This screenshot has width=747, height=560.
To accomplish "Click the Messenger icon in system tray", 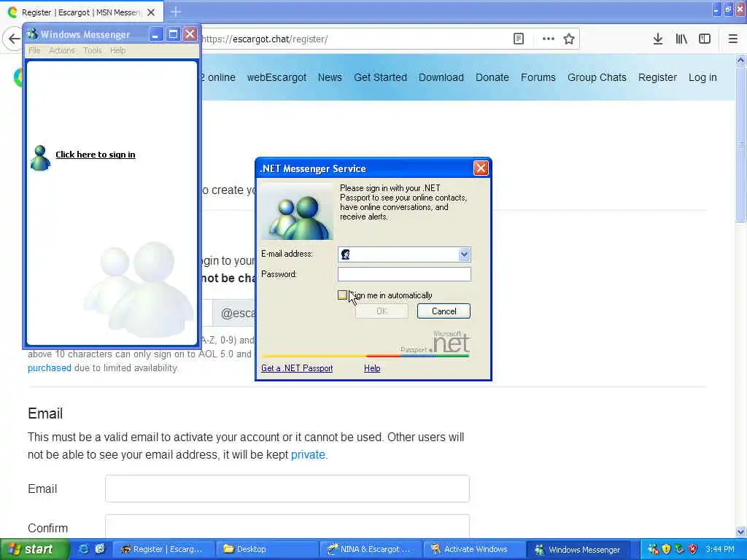I will pyautogui.click(x=653, y=549).
